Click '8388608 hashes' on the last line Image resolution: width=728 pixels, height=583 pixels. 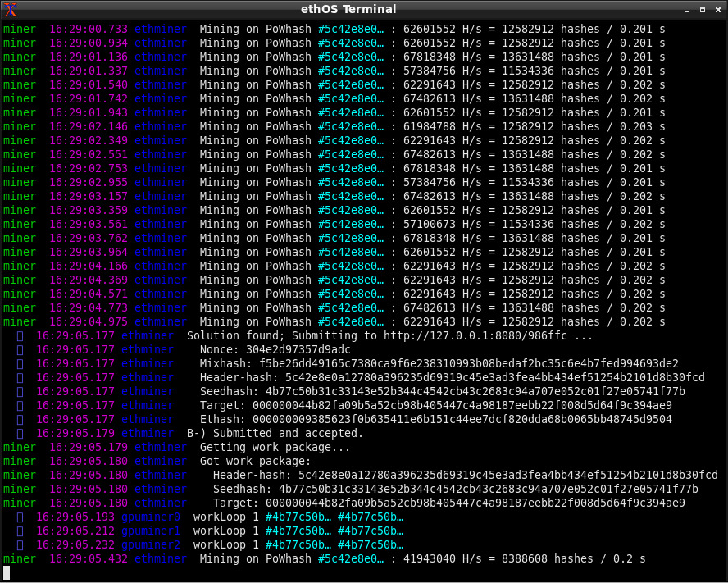tap(548, 559)
